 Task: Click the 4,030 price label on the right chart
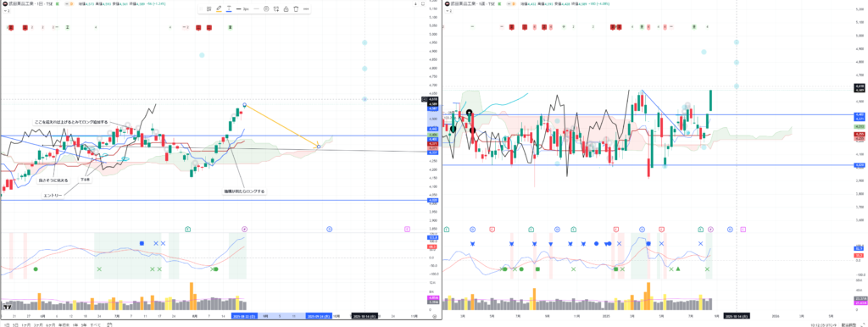click(x=860, y=165)
